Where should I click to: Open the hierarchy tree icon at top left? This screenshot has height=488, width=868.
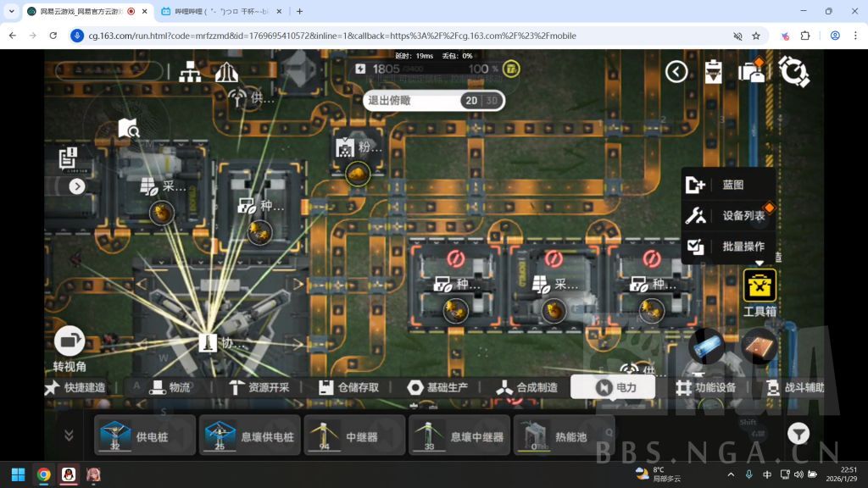188,72
